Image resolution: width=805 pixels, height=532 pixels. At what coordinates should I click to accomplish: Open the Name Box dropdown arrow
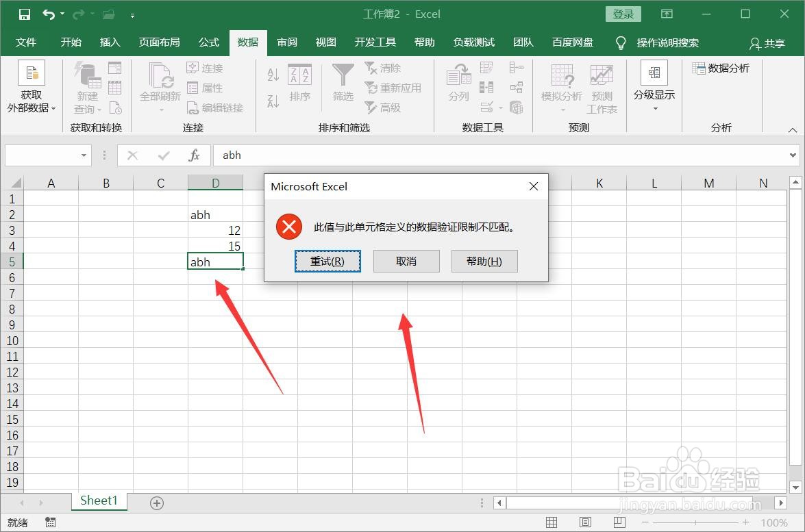84,155
